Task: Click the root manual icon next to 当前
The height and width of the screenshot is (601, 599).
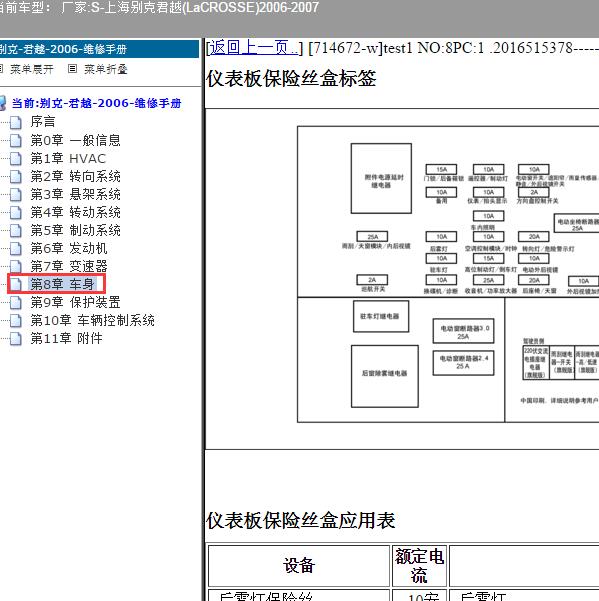Action: (x=3, y=103)
